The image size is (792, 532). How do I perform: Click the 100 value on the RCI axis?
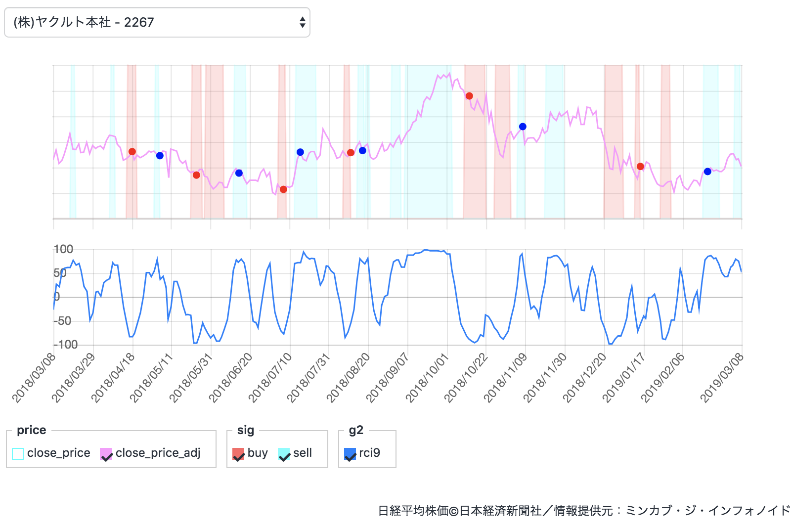point(63,249)
